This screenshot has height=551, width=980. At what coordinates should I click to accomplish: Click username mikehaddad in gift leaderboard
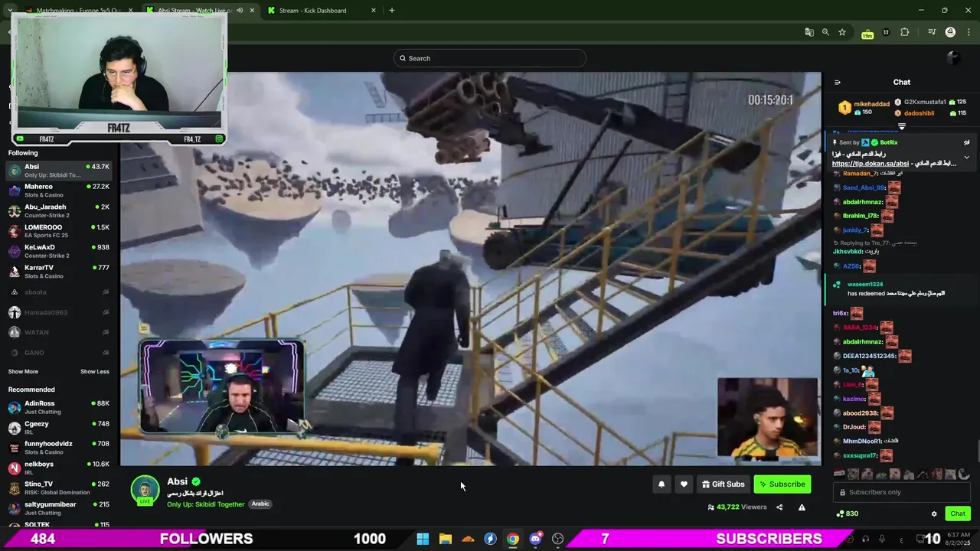point(872,104)
